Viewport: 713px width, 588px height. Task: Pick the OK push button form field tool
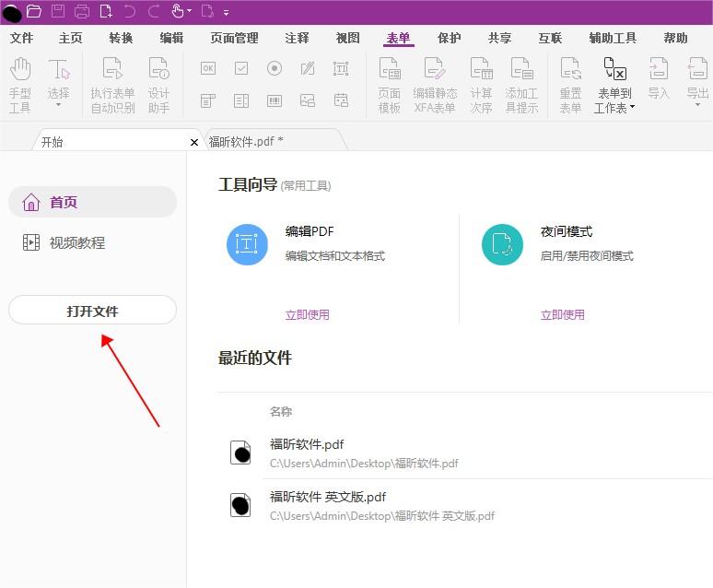point(208,69)
